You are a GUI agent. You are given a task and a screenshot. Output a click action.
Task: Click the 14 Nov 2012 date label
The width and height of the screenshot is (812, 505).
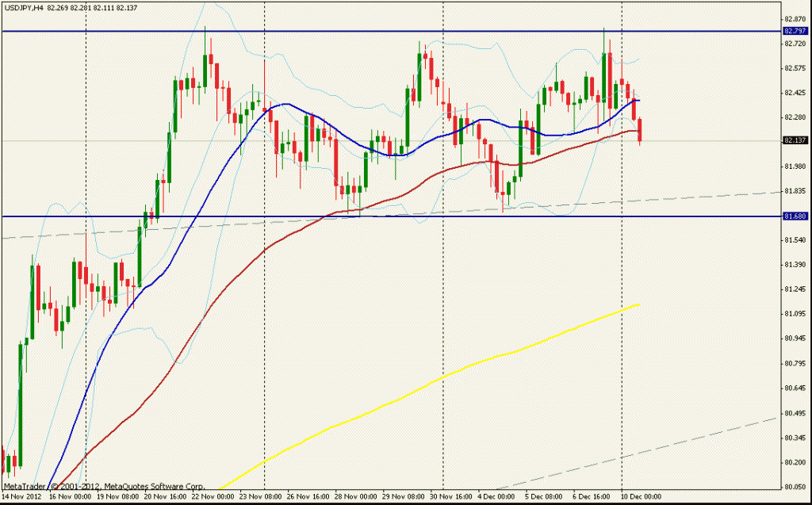(23, 496)
